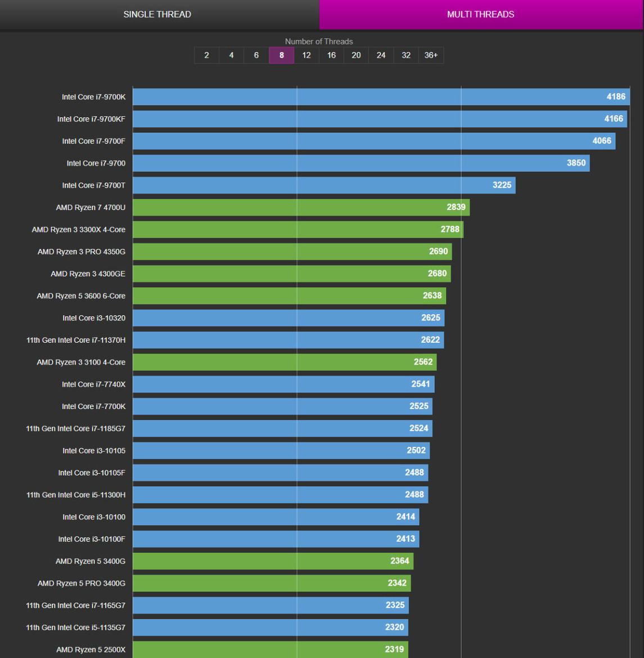Switch thread count to 24

pyautogui.click(x=381, y=55)
